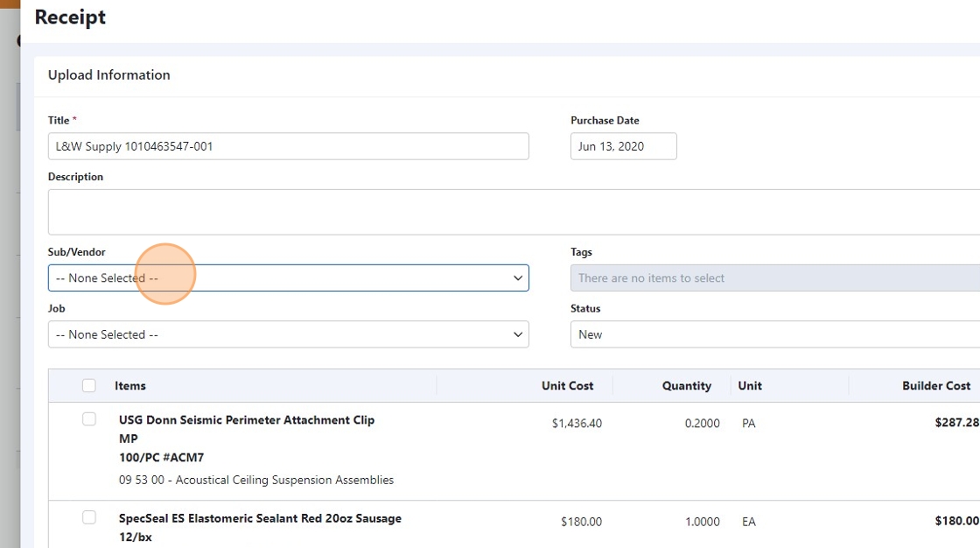Click the Job dropdown chevron arrow
The width and height of the screenshot is (980, 548).
[x=517, y=334]
